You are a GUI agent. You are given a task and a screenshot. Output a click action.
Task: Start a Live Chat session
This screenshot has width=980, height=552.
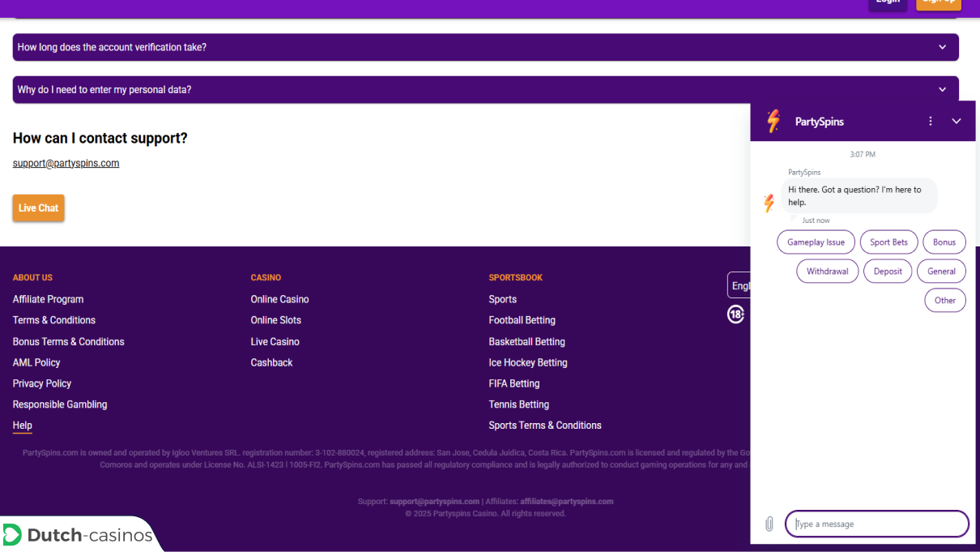click(38, 208)
